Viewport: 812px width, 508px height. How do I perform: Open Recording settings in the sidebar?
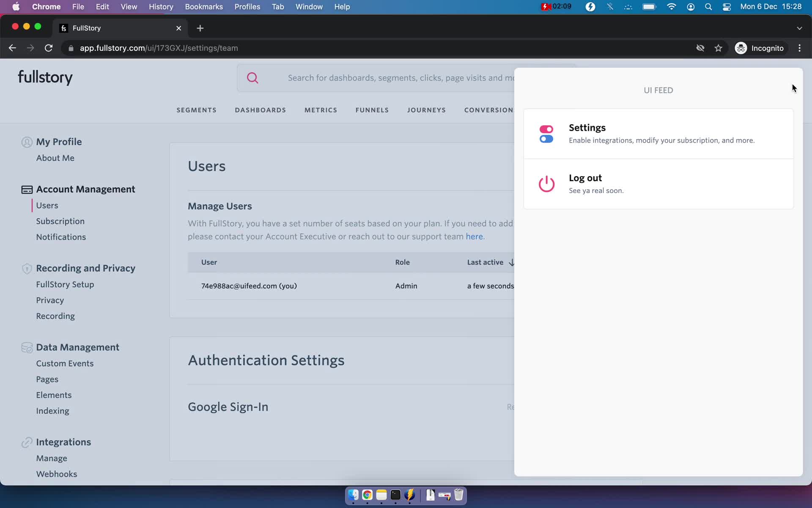coord(55,316)
